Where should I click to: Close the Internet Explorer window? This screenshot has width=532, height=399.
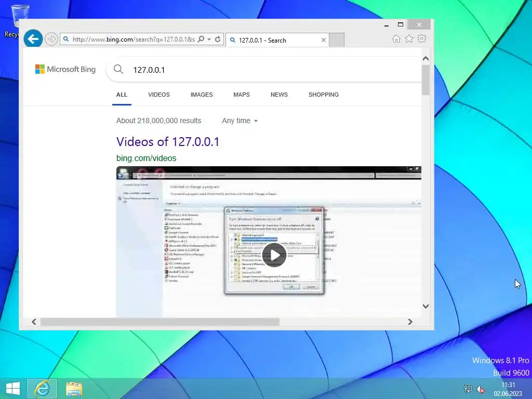(x=419, y=24)
